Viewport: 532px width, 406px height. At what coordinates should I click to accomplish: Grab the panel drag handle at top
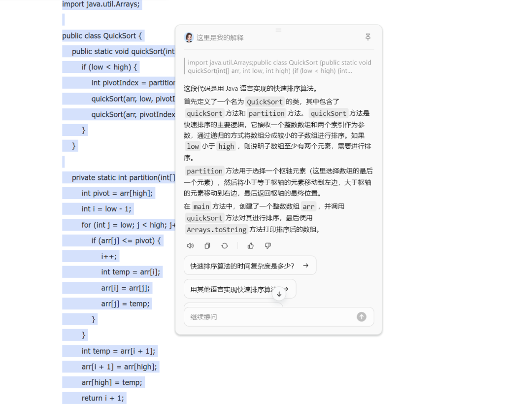pyautogui.click(x=278, y=30)
